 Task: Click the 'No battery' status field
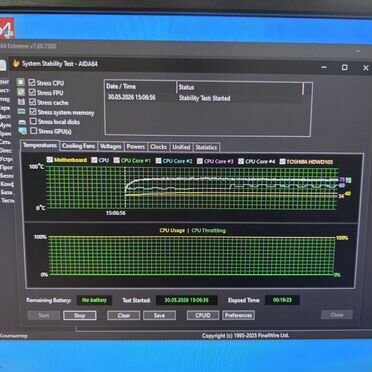point(94,300)
